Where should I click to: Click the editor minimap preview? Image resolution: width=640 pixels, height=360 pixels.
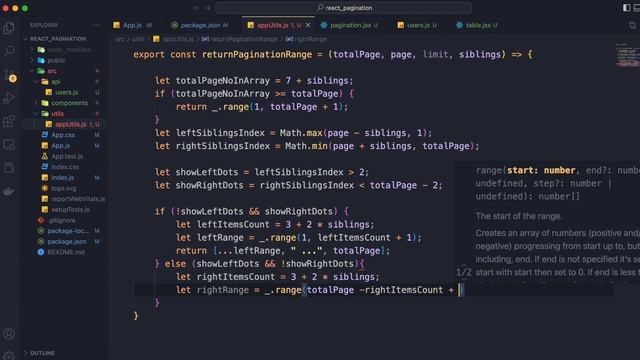point(627,55)
